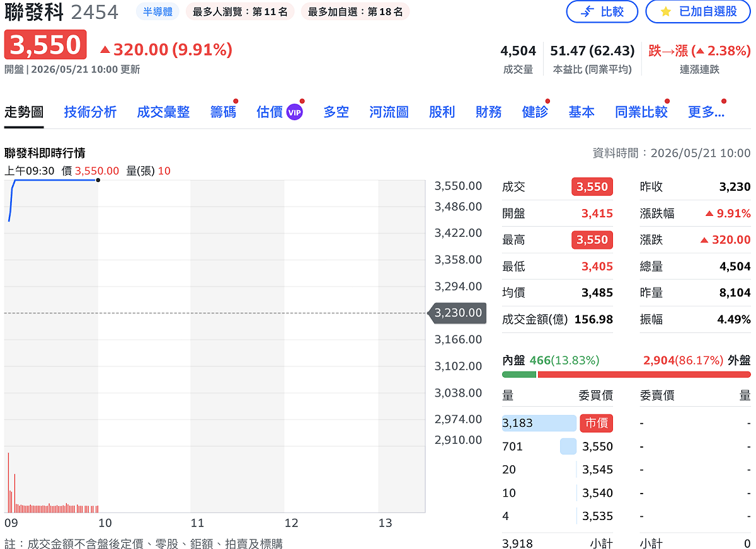The image size is (756, 549).
Task: Click the 2454 stock code
Action: click(94, 12)
